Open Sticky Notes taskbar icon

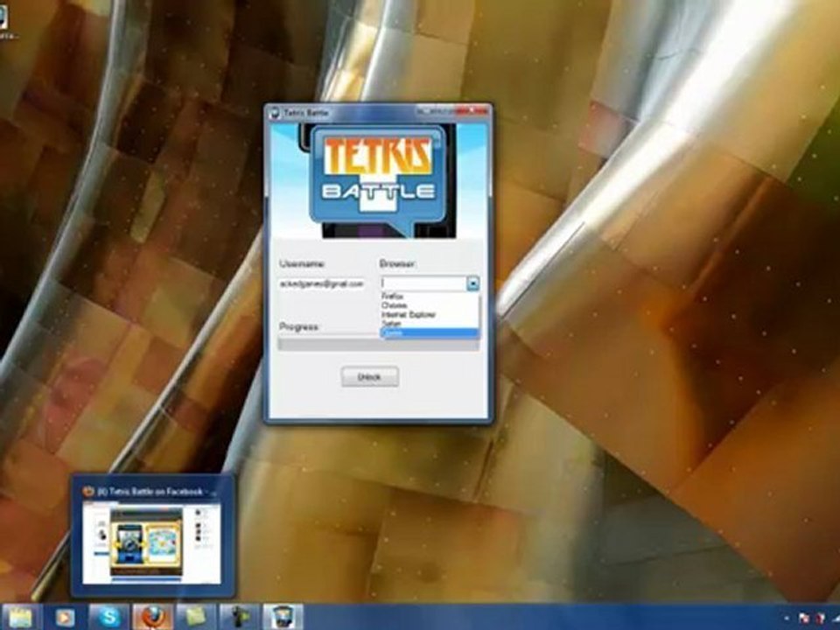(x=195, y=617)
